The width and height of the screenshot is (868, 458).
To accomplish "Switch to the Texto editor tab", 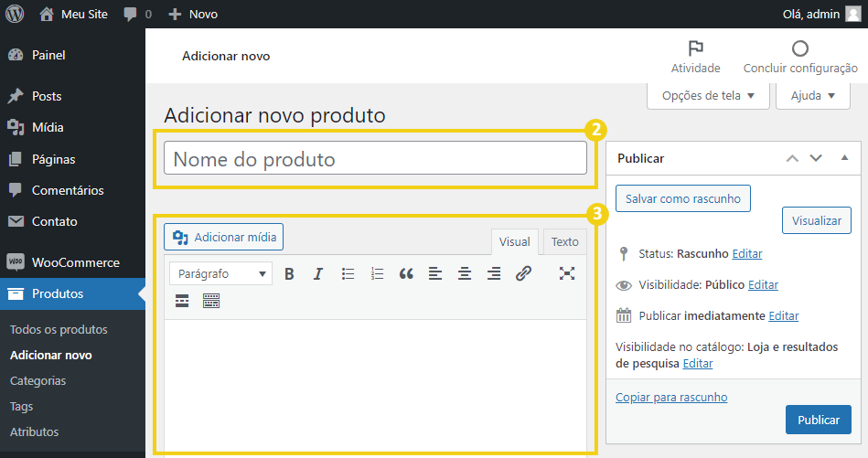I will point(564,241).
